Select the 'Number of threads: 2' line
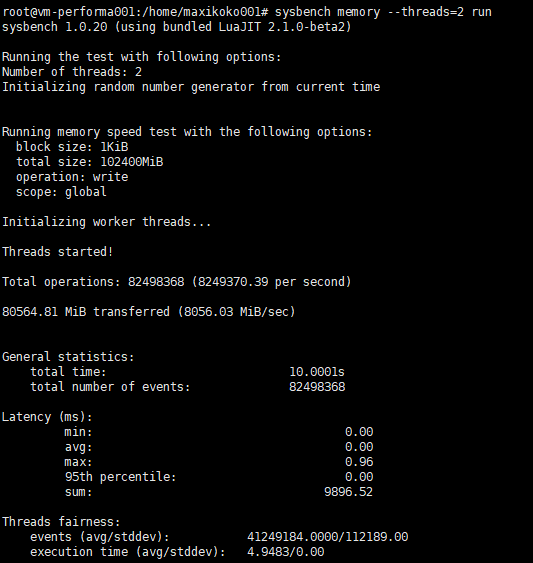This screenshot has height=563, width=533. tap(72, 72)
